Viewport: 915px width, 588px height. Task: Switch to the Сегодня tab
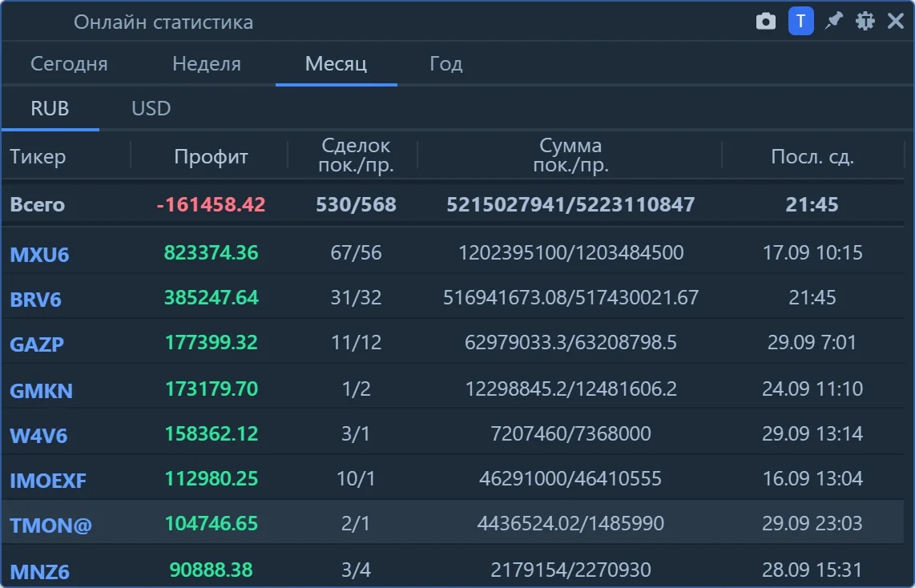tap(69, 63)
